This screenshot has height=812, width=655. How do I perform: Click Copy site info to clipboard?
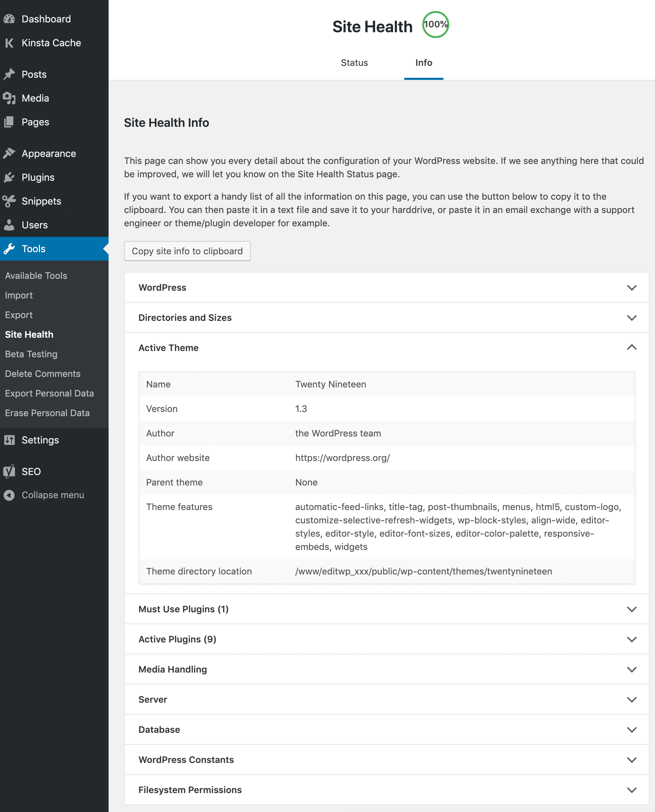coord(187,251)
